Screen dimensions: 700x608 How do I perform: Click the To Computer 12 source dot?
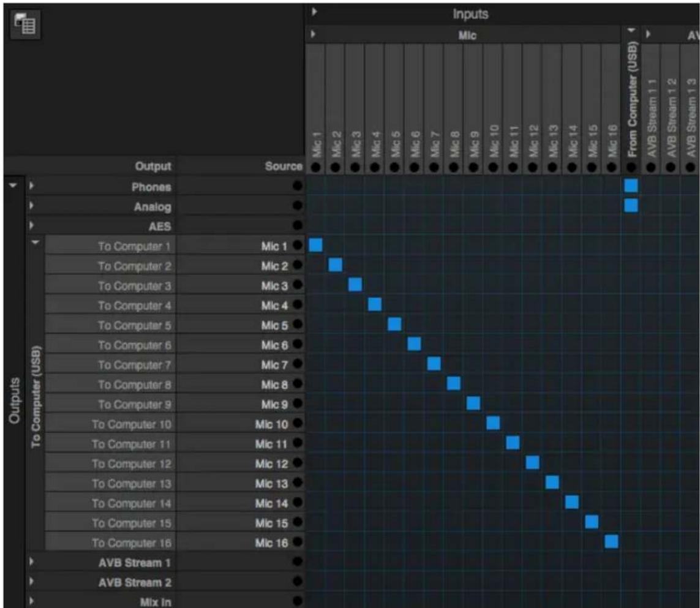coord(297,462)
